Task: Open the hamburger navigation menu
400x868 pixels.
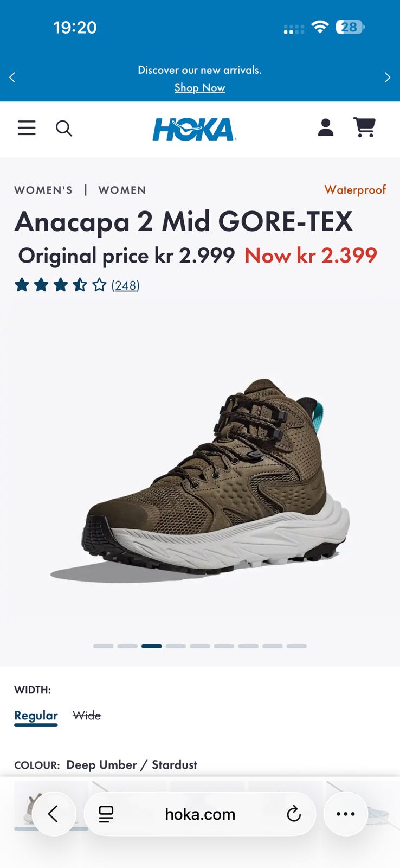Action: coord(27,128)
